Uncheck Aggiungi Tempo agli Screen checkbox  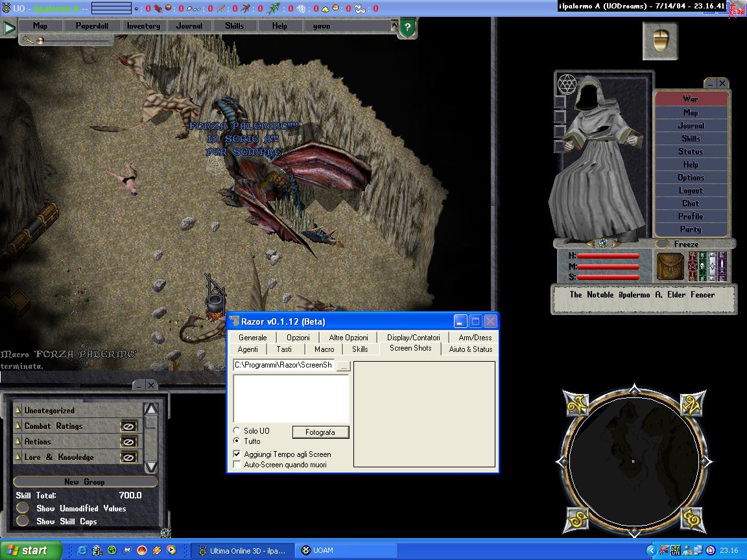(x=237, y=454)
